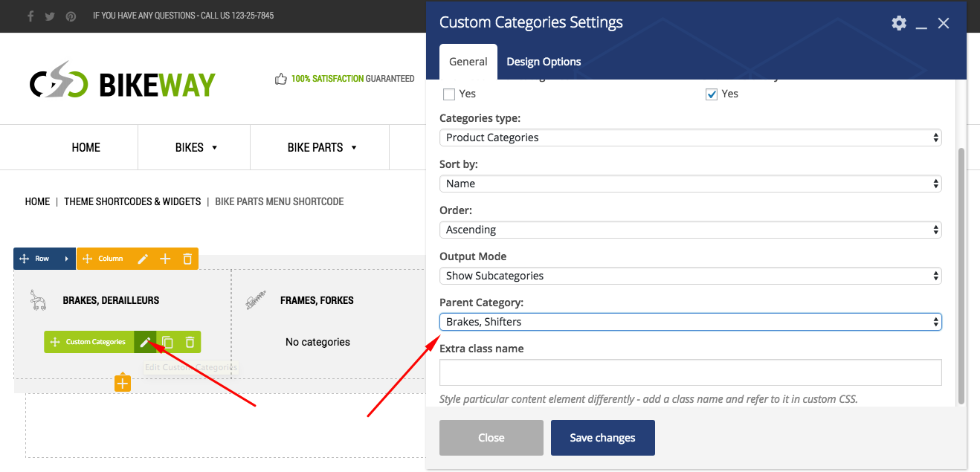Click the call us 123-25-7845 text
This screenshot has width=980, height=472.
237,16
